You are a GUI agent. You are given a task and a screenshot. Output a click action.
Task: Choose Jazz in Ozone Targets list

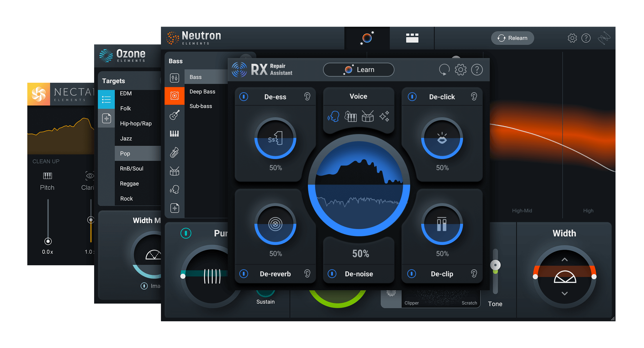(x=126, y=138)
